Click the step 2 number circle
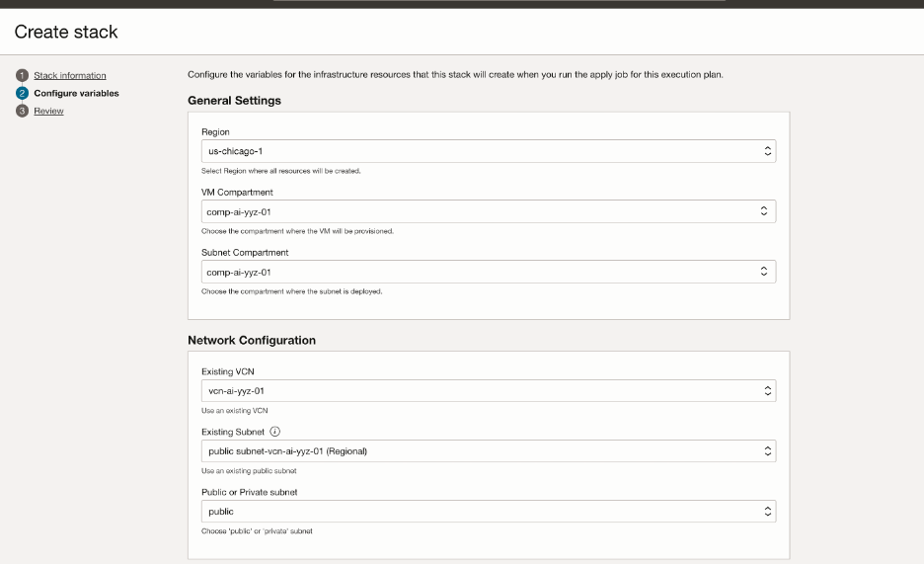Screen dimensions: 924x565 click(x=21, y=94)
